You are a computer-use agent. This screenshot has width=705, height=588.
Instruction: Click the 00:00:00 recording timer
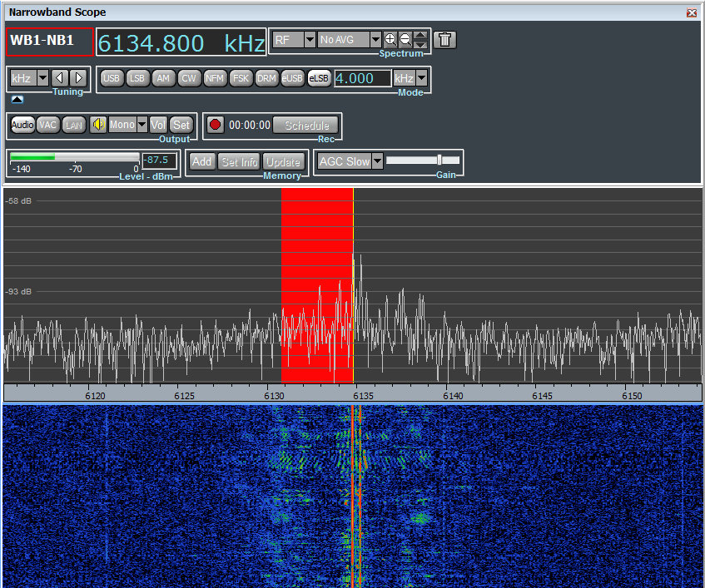250,125
